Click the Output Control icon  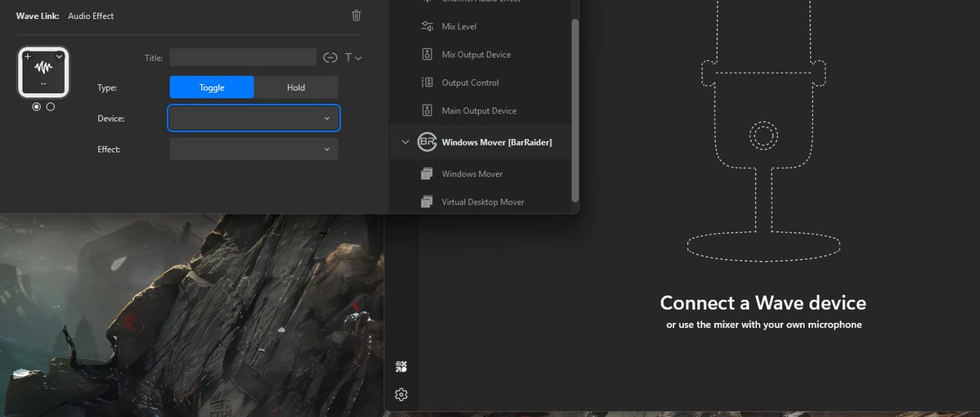tap(427, 83)
